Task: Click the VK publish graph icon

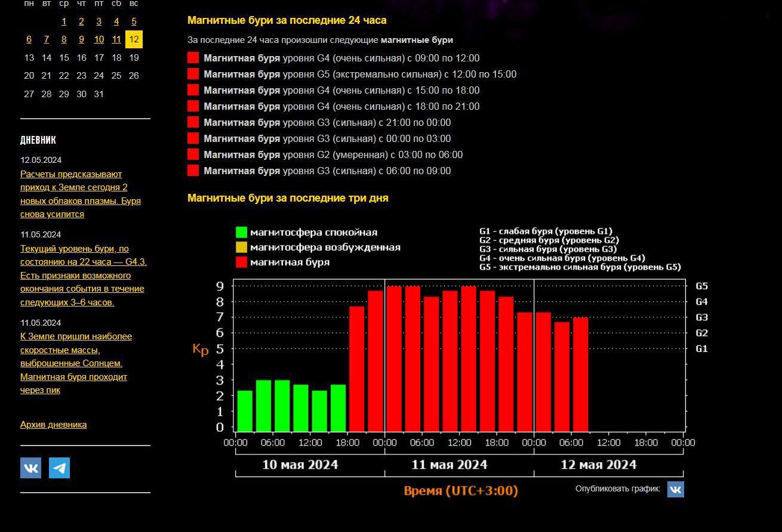Action: tap(675, 489)
